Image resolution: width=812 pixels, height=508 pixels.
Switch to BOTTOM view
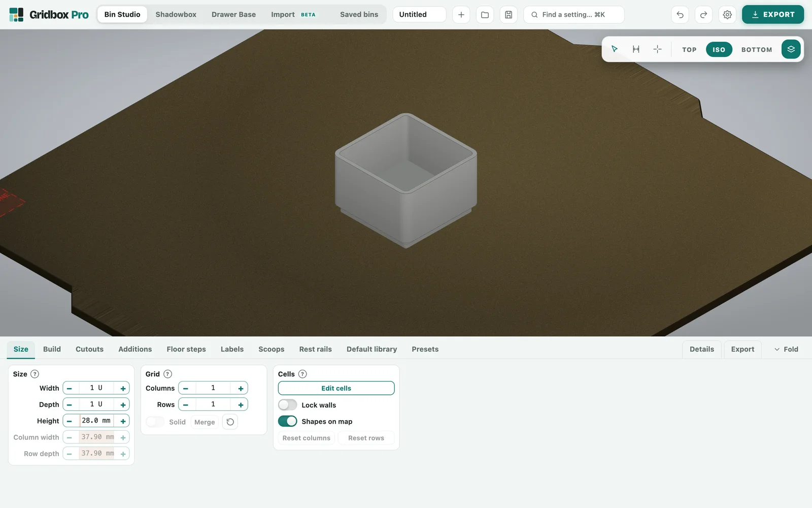(x=757, y=49)
